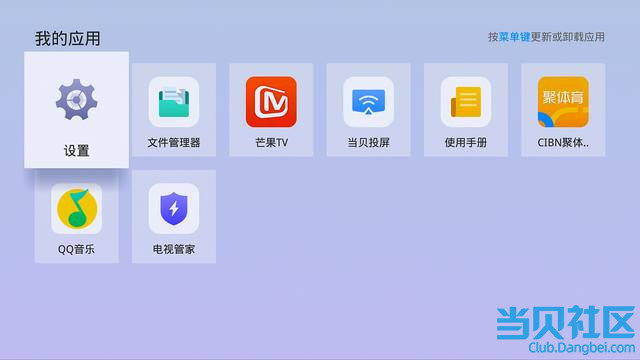This screenshot has height=360, width=640.
Task: Launch the CIBN聚体育 app icon
Action: pyautogui.click(x=563, y=102)
